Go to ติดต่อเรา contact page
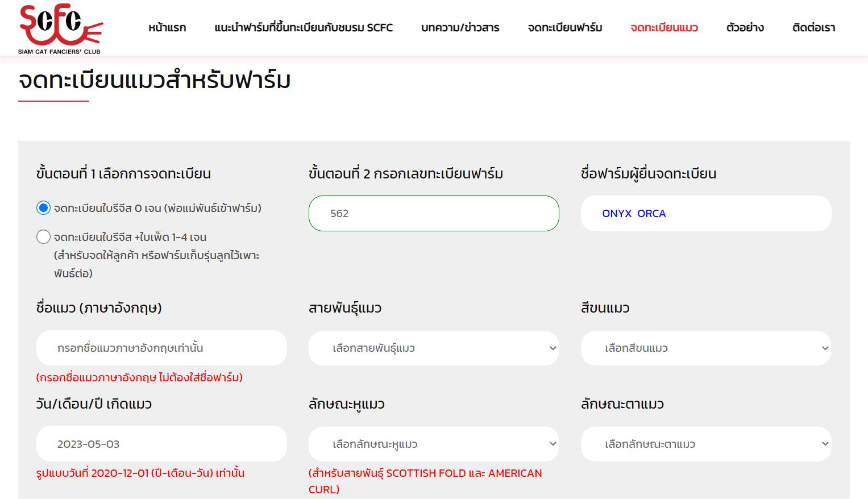868x499 pixels. tap(813, 28)
